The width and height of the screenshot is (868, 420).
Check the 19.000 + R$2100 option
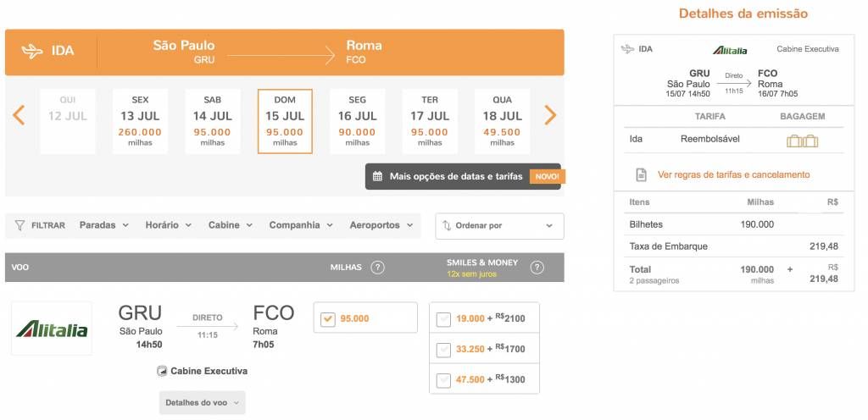pos(443,319)
